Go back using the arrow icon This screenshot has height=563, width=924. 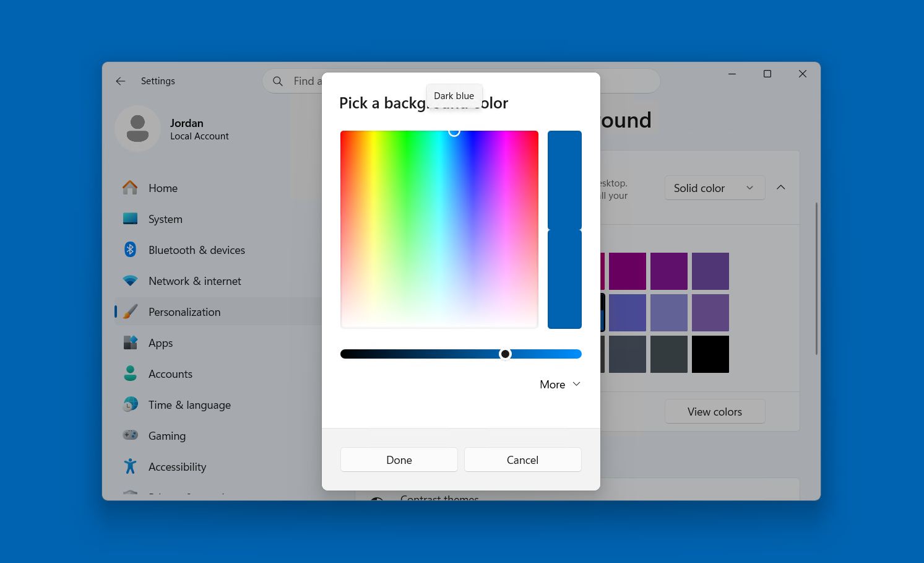click(121, 81)
